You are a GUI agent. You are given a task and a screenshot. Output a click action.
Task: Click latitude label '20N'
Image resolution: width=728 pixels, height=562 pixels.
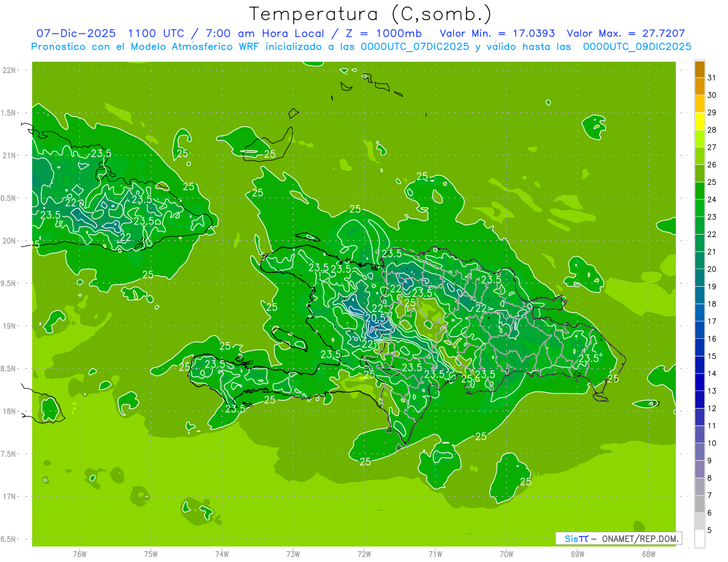tap(10, 241)
